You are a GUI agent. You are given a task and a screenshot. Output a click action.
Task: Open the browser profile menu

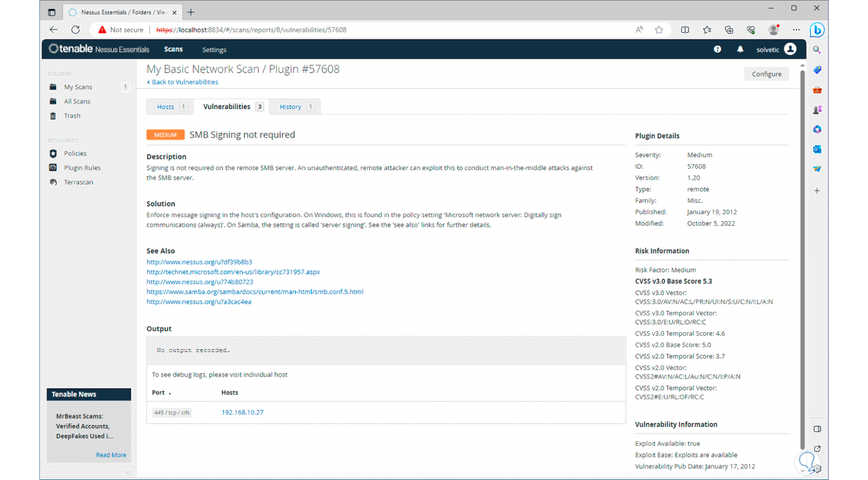[774, 30]
